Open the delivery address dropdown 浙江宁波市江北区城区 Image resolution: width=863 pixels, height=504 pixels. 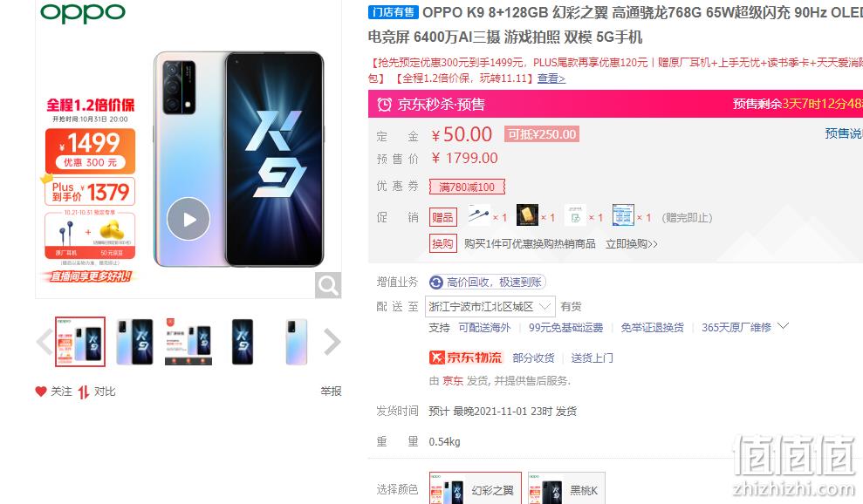coord(490,306)
